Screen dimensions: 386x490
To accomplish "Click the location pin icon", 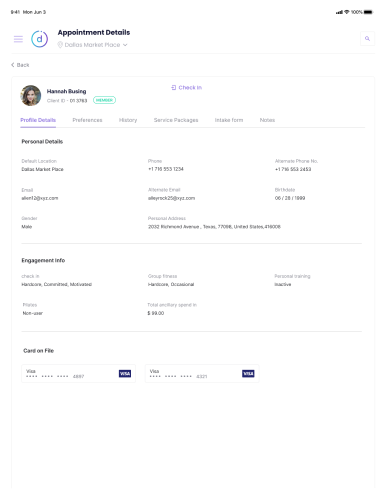I will tap(60, 45).
